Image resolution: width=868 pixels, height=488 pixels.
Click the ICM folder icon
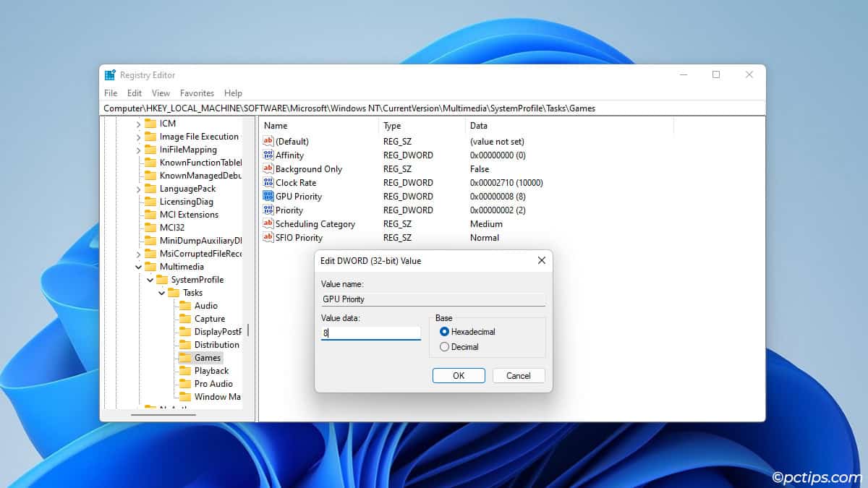150,124
